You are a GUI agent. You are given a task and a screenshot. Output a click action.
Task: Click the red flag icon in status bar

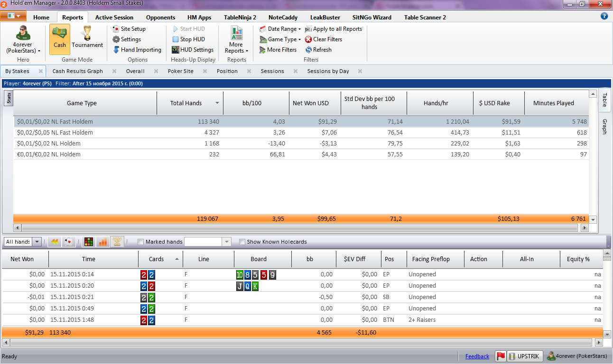coord(501,356)
